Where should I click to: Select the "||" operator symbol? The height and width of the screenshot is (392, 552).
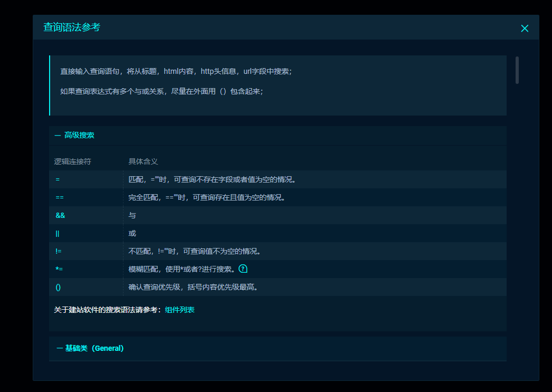tap(57, 233)
